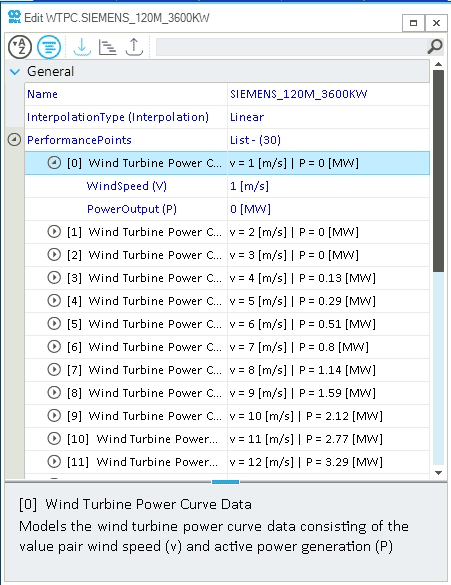Select row v = 3 [m/s] | P = 0 [MW]
Image resolution: width=451 pixels, height=585 pixels.
[x=227, y=255]
